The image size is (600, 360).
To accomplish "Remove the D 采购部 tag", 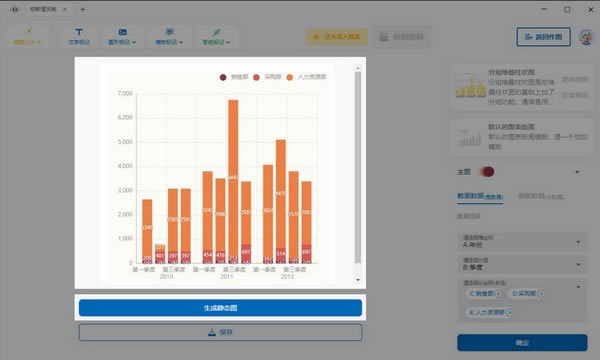I will tap(541, 294).
